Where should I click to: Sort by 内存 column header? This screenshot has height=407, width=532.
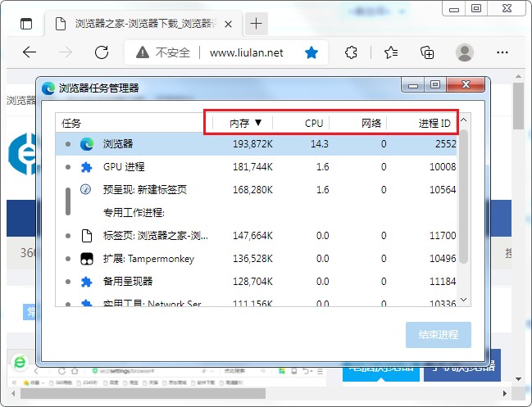pos(243,123)
